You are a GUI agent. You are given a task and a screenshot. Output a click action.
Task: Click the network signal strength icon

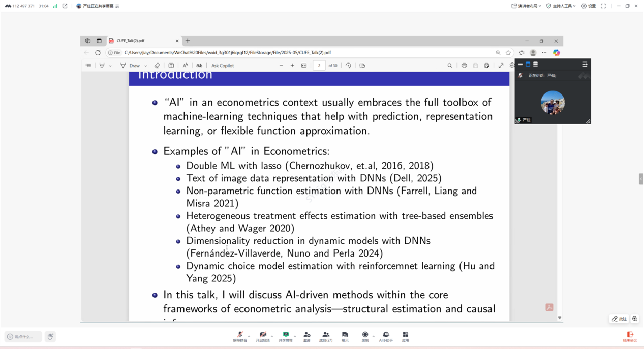55,6
